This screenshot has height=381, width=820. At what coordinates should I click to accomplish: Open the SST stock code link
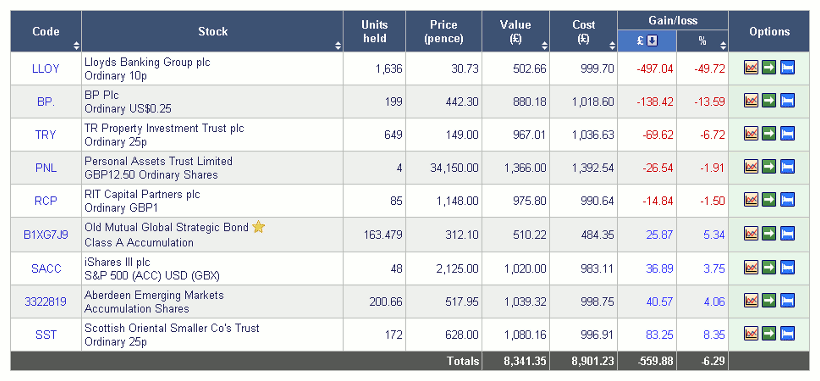(x=46, y=334)
